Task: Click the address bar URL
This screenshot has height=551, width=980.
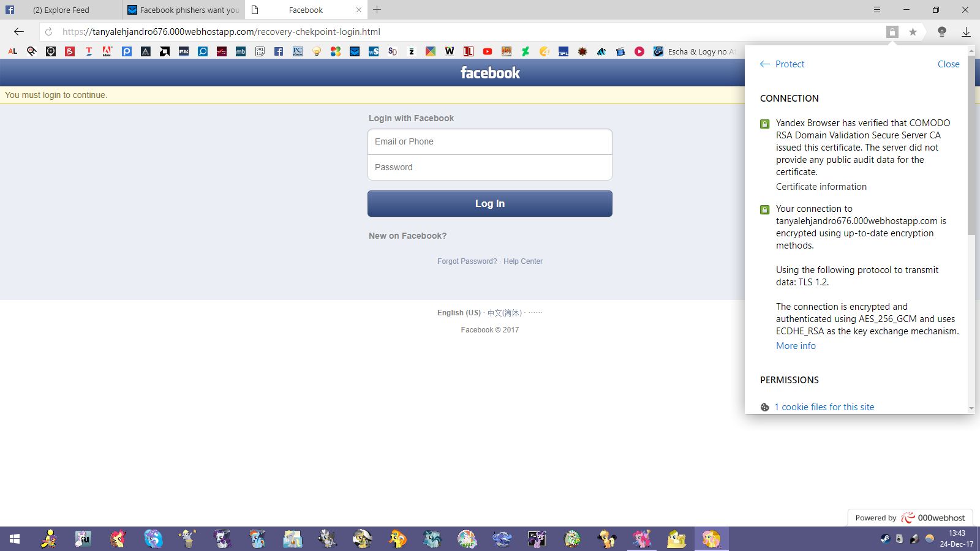Action: click(221, 32)
